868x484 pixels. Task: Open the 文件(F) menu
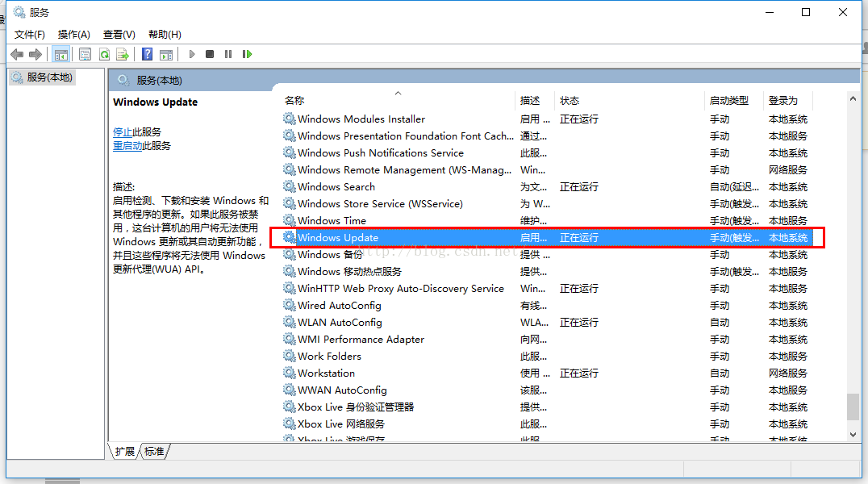pyautogui.click(x=29, y=35)
